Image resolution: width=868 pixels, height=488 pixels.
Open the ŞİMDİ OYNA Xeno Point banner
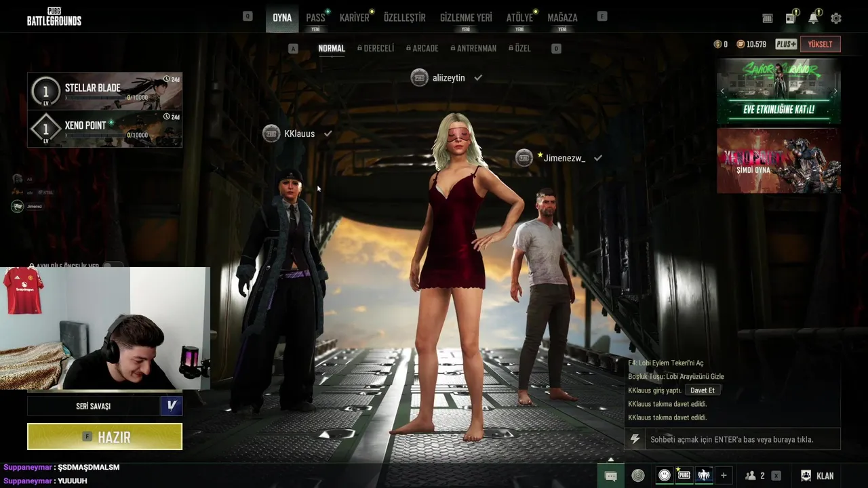(x=778, y=161)
